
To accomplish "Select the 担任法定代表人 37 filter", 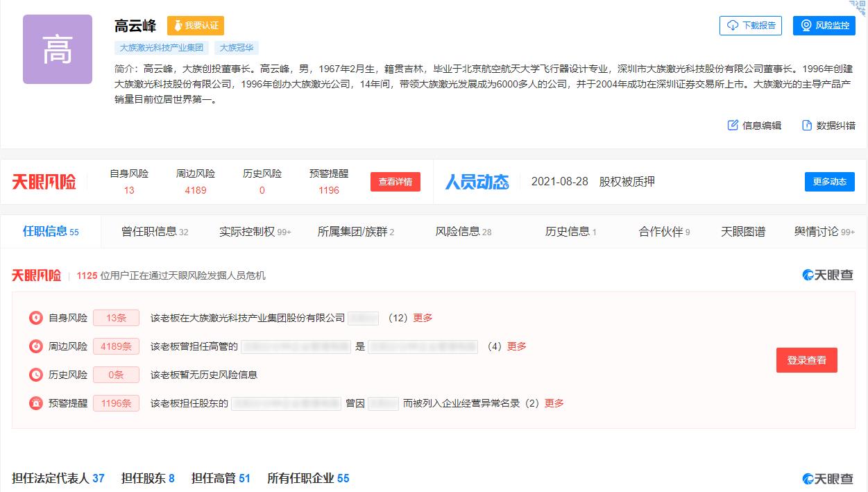I will point(58,478).
